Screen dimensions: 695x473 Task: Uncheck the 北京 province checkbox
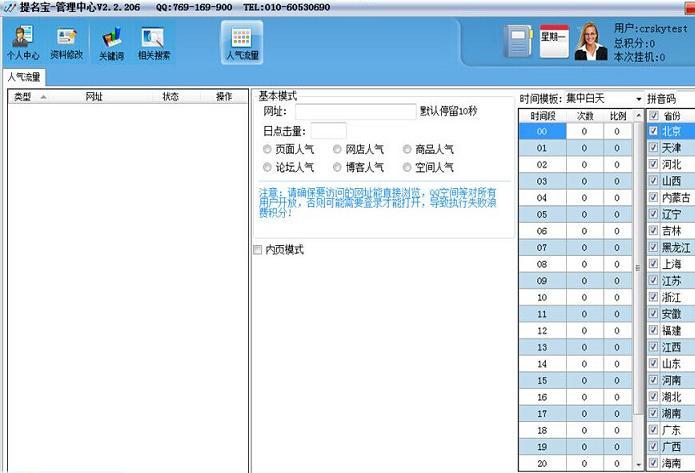(x=653, y=131)
